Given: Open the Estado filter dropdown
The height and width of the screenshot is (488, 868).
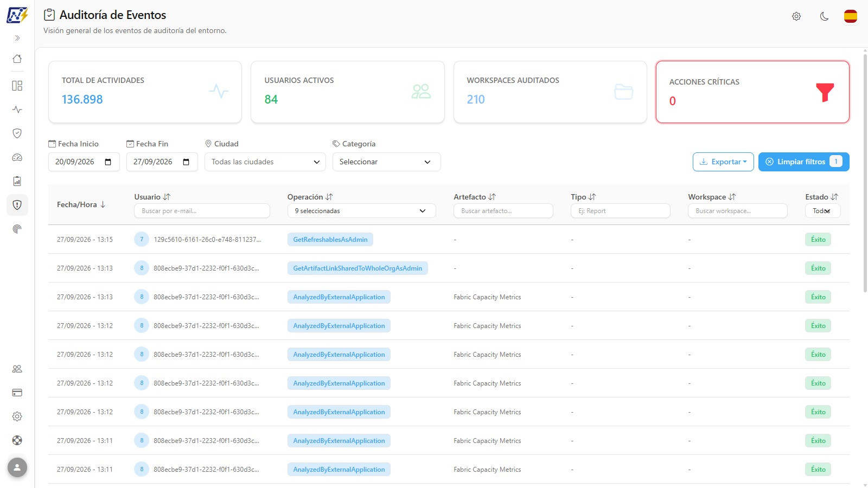Looking at the screenshot, I should (x=822, y=211).
